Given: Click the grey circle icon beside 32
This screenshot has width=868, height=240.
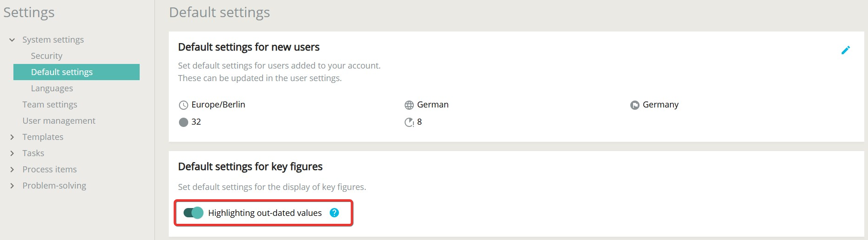Looking at the screenshot, I should (x=184, y=122).
